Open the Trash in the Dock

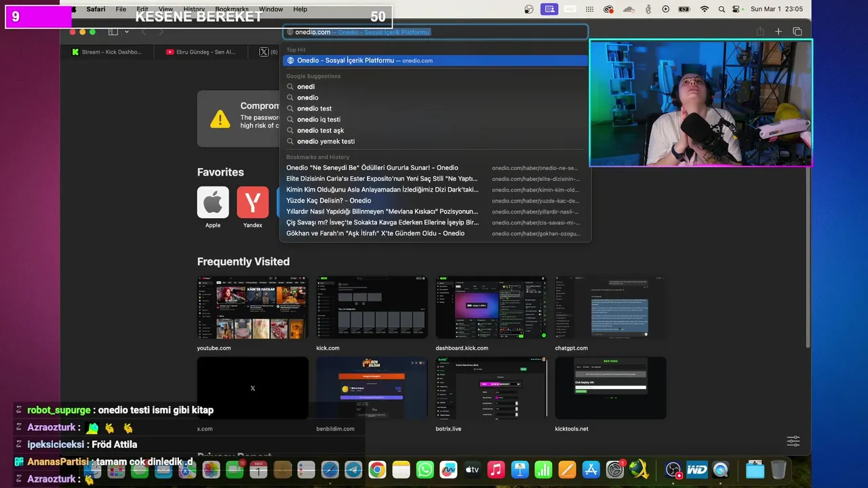point(779,470)
